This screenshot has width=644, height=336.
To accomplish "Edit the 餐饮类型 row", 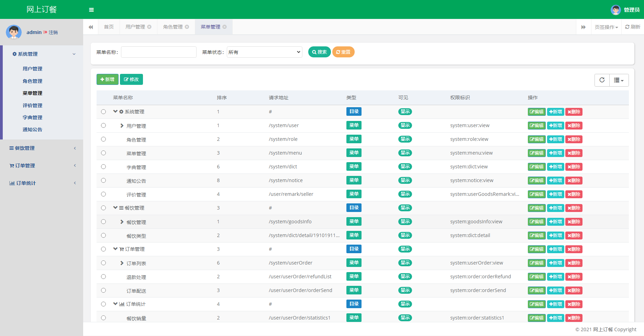I will [x=537, y=235].
